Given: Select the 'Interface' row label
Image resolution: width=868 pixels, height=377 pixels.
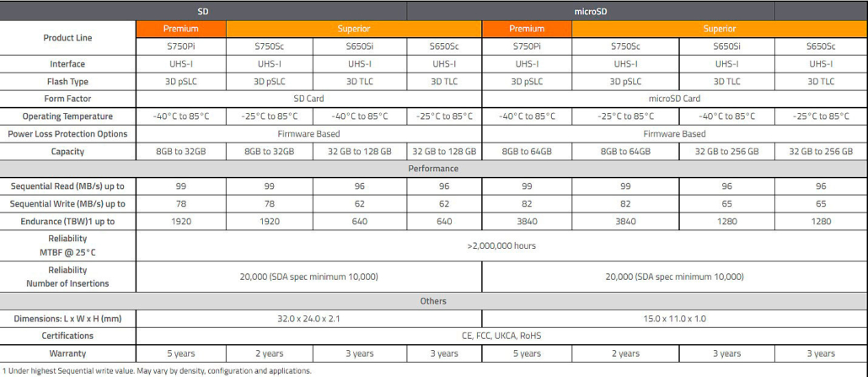Looking at the screenshot, I should (x=67, y=64).
